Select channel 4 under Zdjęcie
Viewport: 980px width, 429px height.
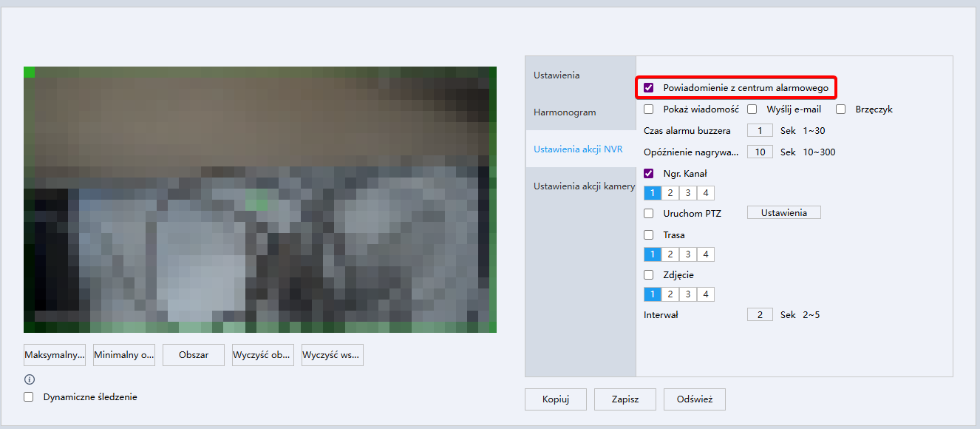click(706, 294)
